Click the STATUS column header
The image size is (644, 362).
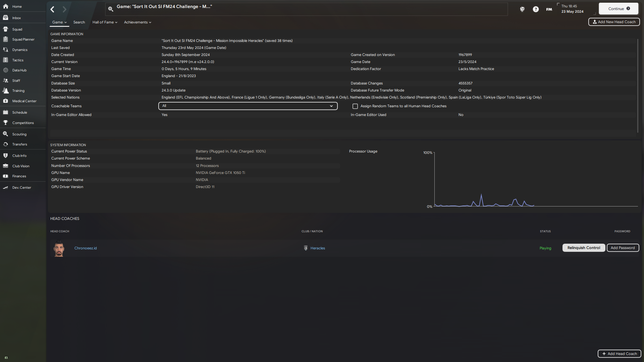[x=545, y=231]
